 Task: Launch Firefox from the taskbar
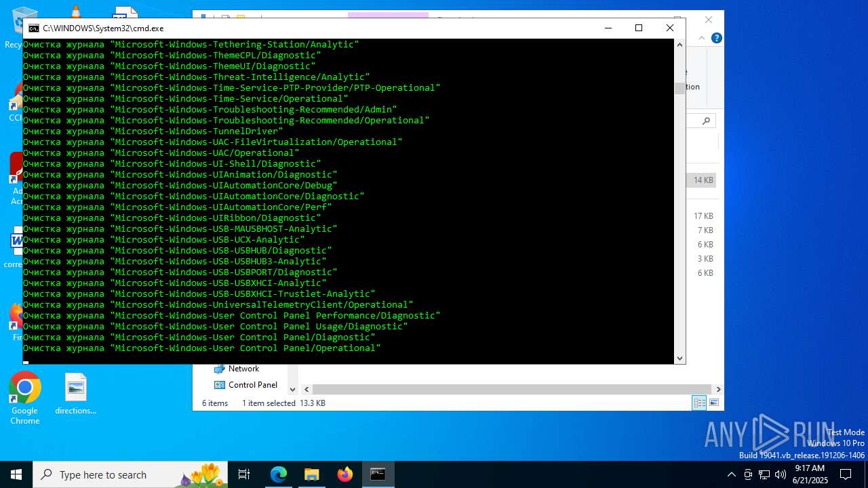(x=344, y=474)
